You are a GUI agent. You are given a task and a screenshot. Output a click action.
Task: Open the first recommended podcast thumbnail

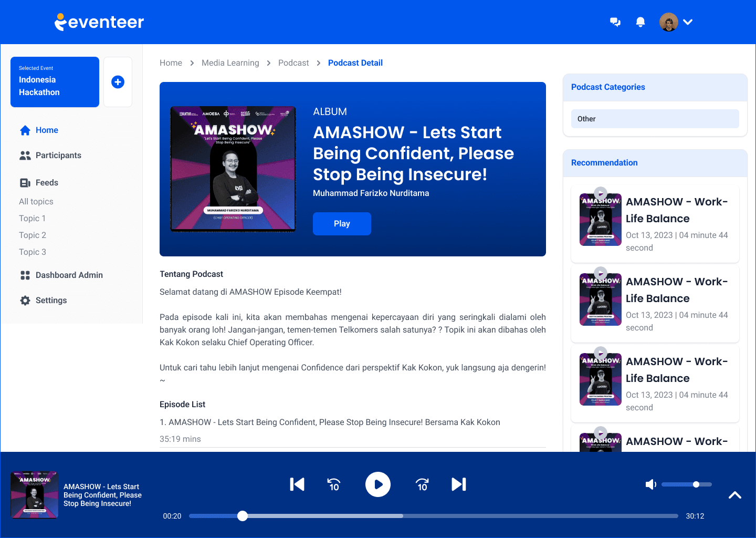point(601,220)
